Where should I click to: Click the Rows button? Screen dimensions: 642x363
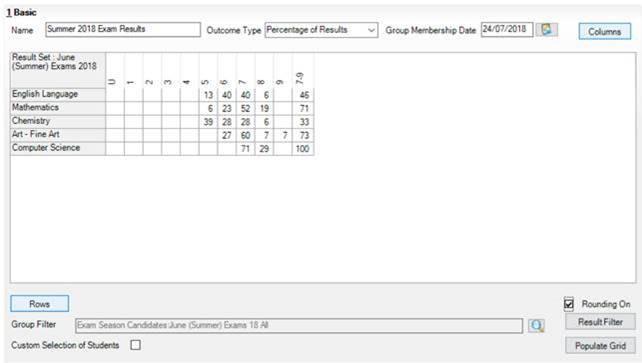pos(39,304)
